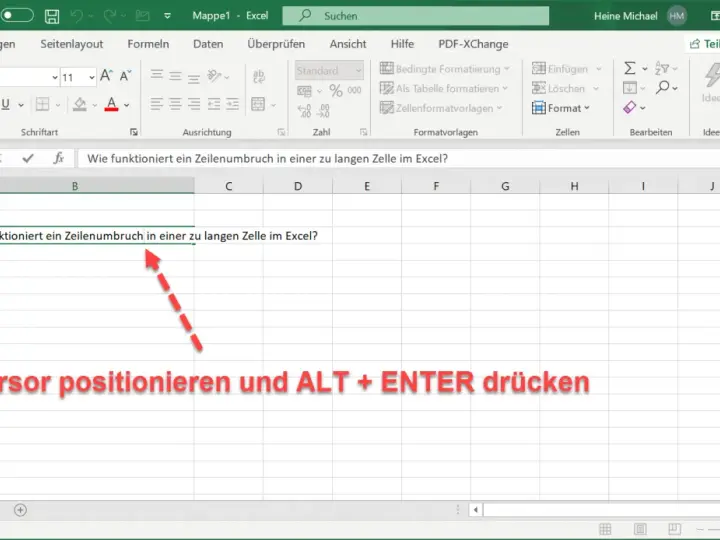Click the merge and center icon
This screenshot has height=540, width=720.
[258, 104]
